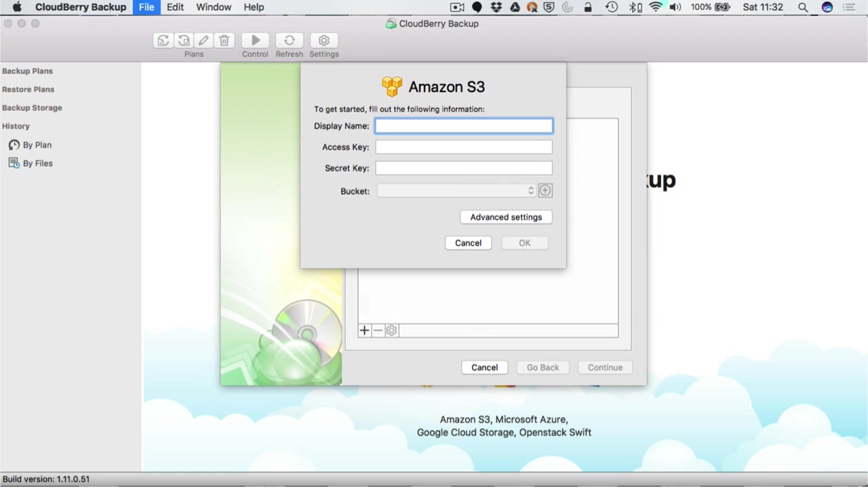This screenshot has height=488, width=868.
Task: Select Backup Plans in the sidebar
Action: click(27, 71)
